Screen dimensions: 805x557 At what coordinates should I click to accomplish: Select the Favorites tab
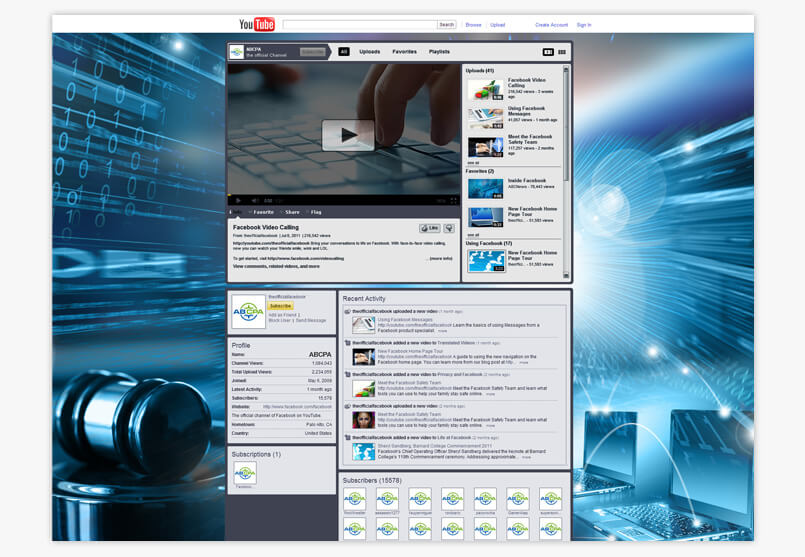pos(405,52)
